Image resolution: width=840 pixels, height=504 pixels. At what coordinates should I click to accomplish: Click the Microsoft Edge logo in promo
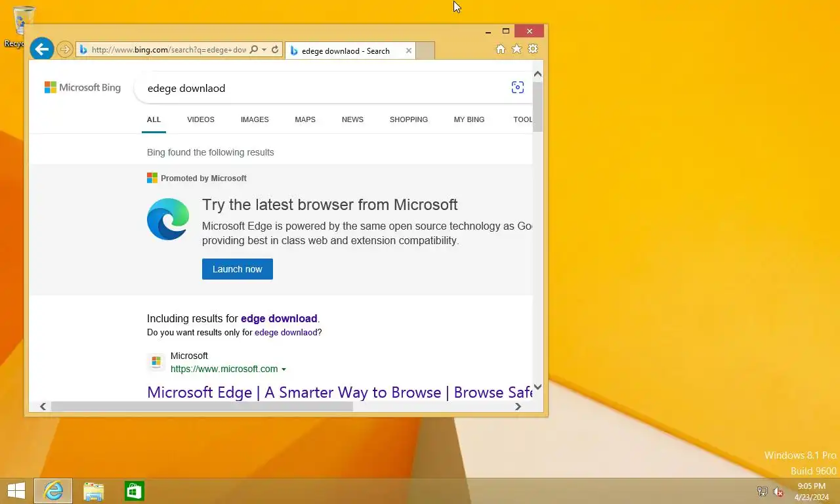[168, 219]
